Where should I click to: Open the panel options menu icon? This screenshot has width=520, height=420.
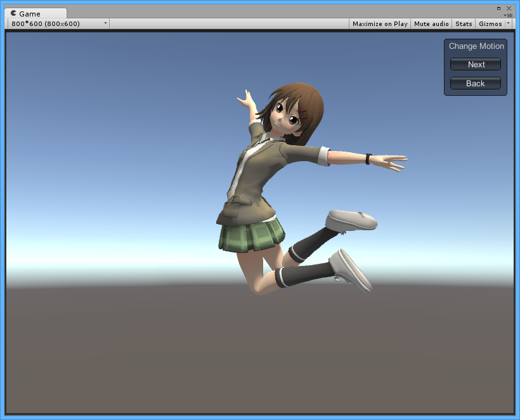[x=508, y=15]
